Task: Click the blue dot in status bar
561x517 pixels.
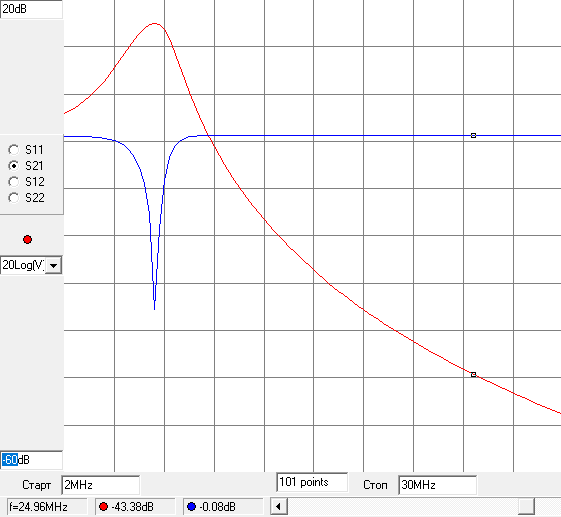Action: coord(191,507)
